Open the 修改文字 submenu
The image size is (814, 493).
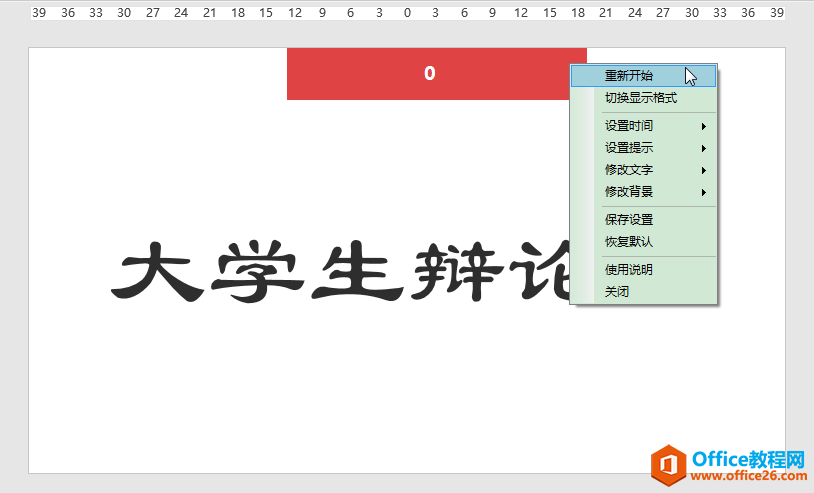click(643, 170)
